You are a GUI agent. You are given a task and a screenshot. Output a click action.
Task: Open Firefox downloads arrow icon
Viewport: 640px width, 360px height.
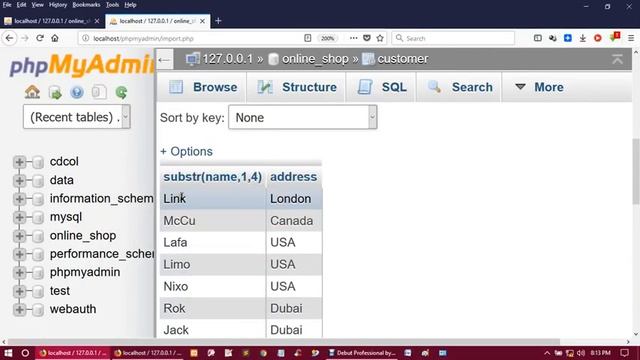582,38
